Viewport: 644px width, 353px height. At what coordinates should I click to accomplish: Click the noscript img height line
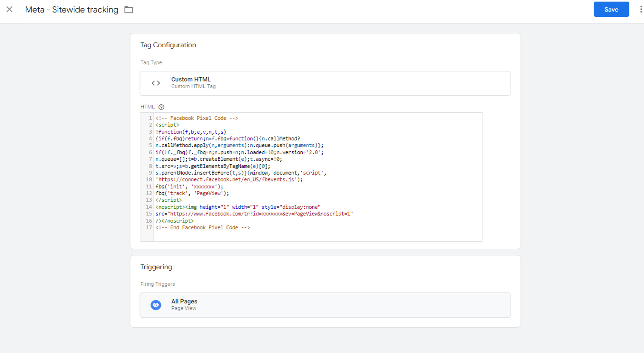238,207
